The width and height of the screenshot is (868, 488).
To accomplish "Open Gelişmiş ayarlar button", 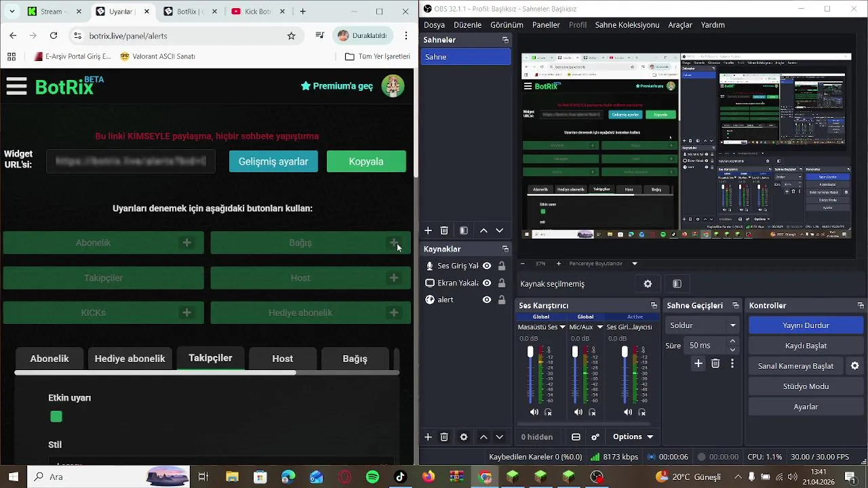I will (x=273, y=161).
